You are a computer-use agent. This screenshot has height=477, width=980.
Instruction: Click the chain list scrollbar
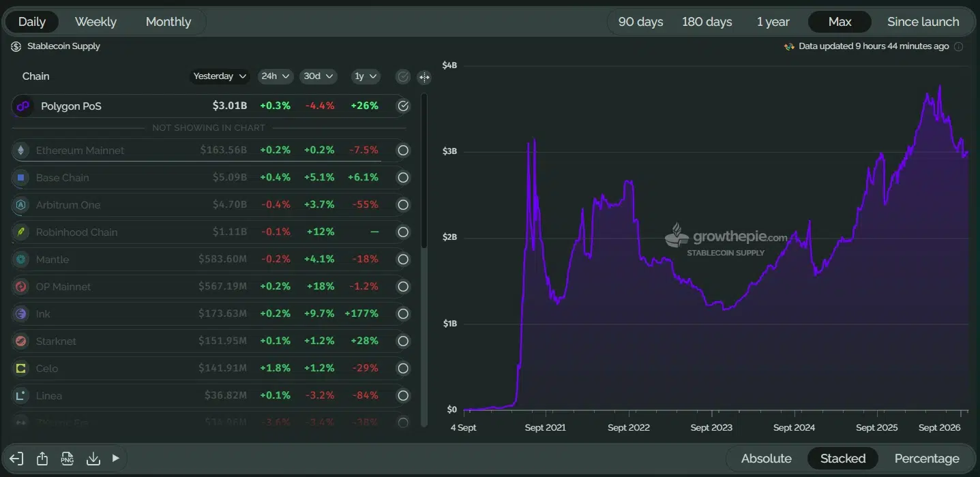[424, 170]
